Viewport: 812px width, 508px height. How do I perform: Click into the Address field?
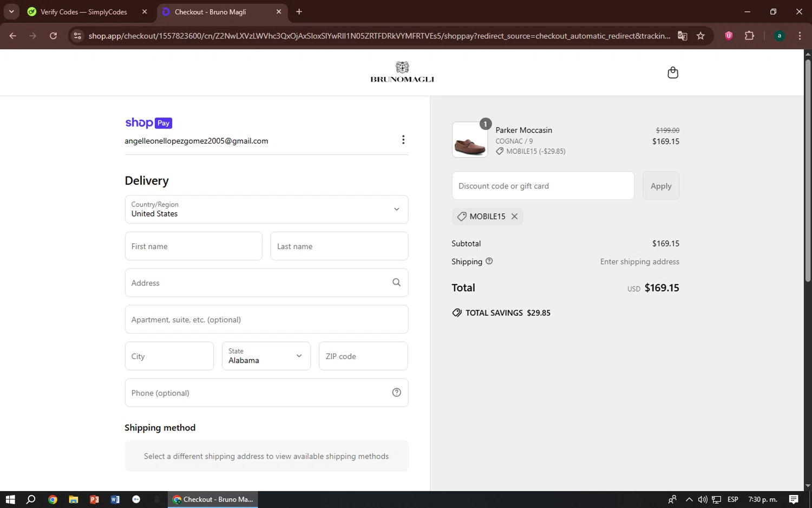click(266, 283)
